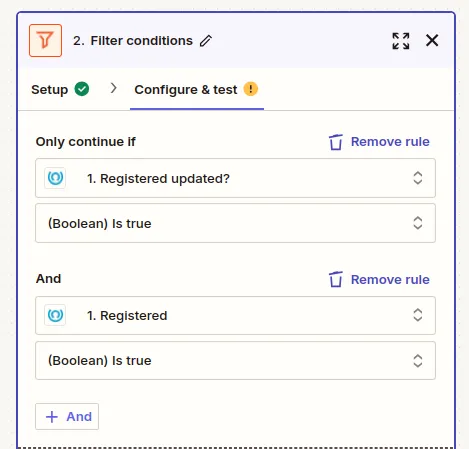This screenshot has height=449, width=469.
Task: Click Remove rule for the first condition
Action: [390, 142]
